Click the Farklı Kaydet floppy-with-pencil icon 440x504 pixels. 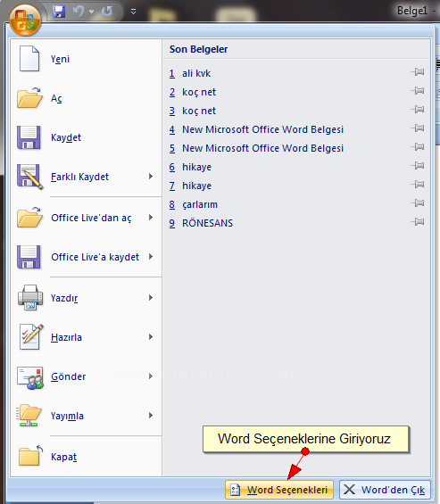(x=30, y=177)
